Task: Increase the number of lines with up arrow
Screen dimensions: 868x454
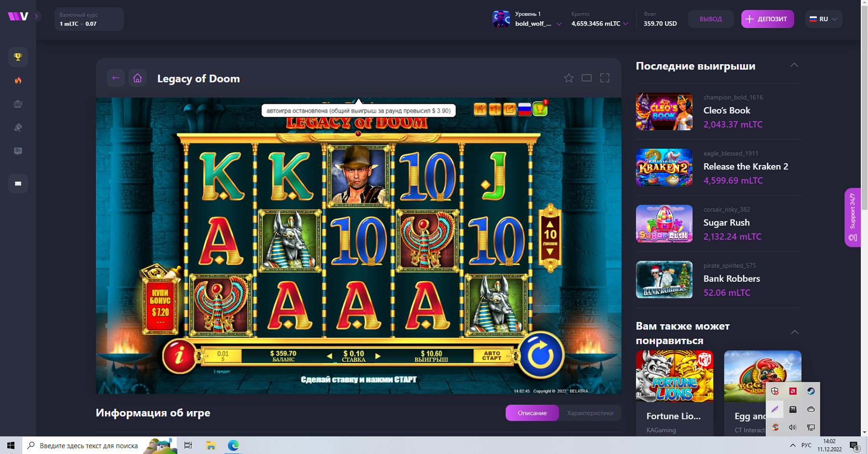Action: tap(550, 223)
